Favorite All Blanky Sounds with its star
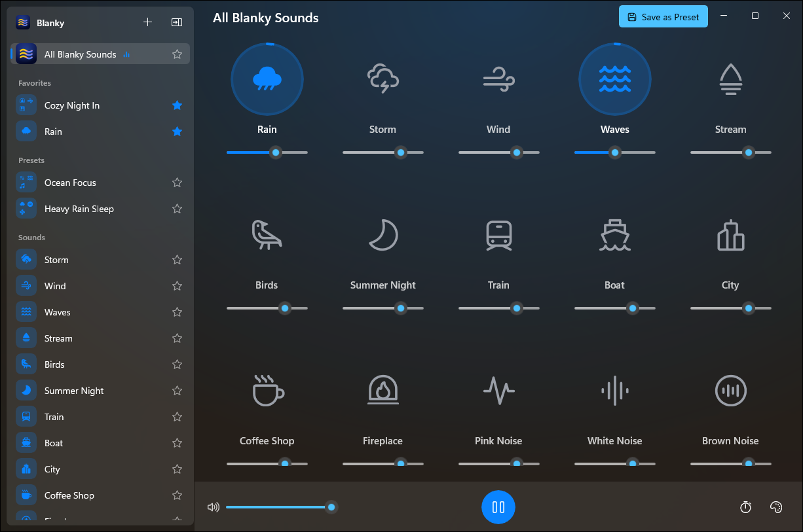The width and height of the screenshot is (803, 532). [177, 54]
